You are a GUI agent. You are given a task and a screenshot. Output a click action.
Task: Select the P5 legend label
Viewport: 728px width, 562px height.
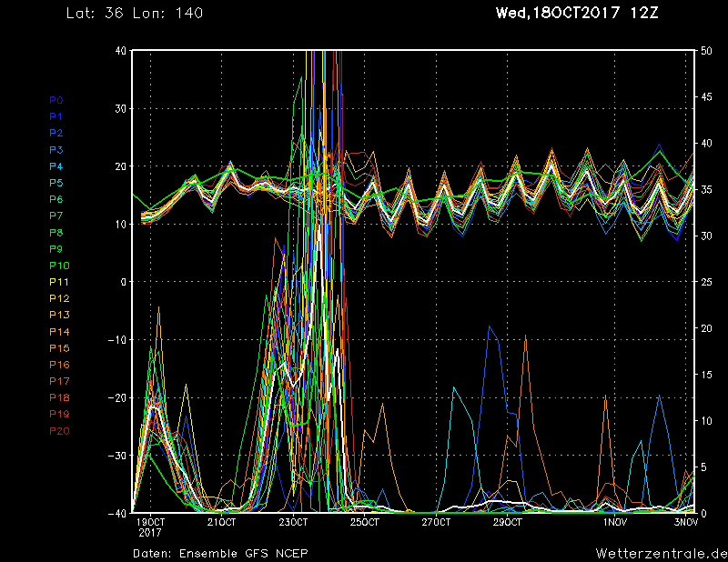56,183
